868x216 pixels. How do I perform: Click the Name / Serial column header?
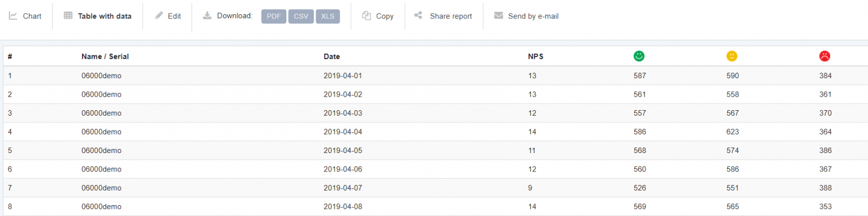(105, 56)
